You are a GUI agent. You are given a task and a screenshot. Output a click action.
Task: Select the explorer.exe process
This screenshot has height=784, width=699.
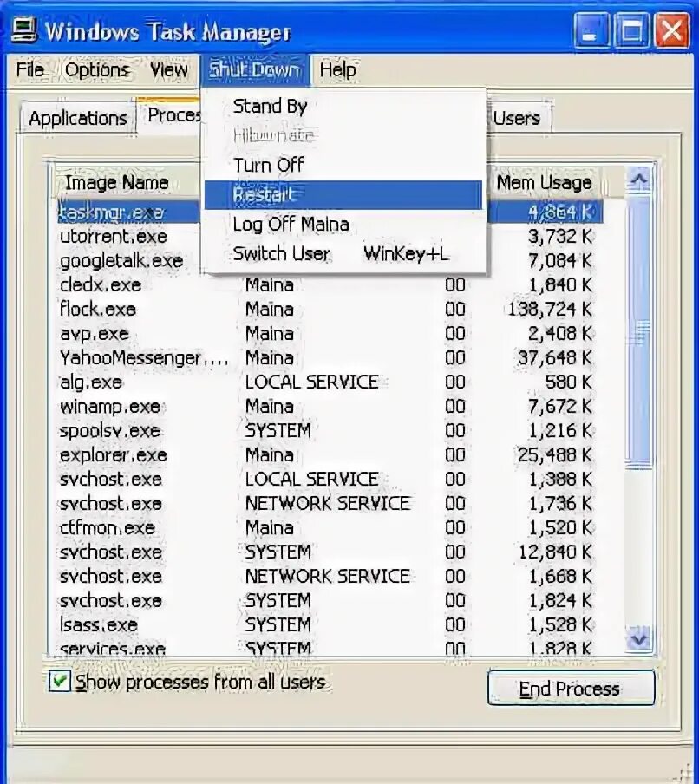tap(330, 455)
